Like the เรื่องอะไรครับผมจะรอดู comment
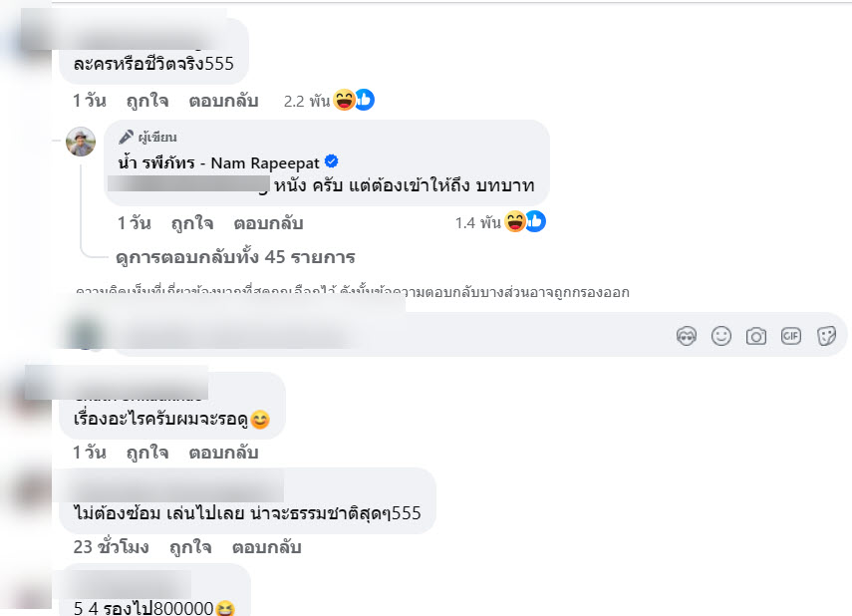Image resolution: width=852 pixels, height=616 pixels. click(147, 453)
